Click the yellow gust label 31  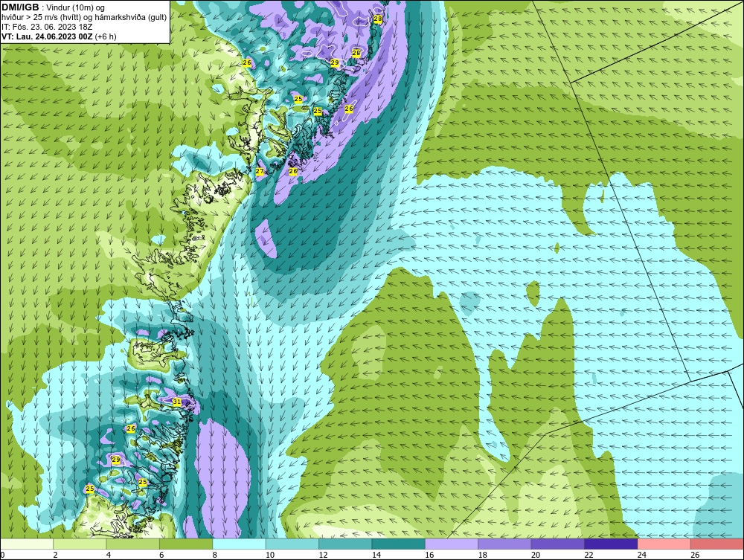tap(177, 402)
